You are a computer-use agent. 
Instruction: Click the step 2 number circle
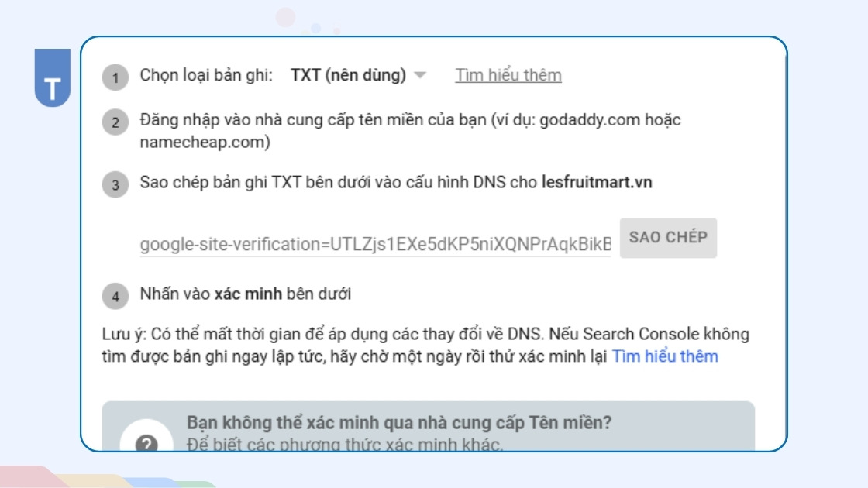coord(115,122)
